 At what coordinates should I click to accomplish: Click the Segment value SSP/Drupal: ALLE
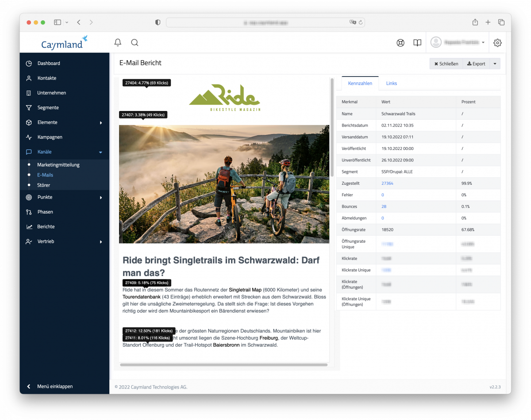pyautogui.click(x=397, y=172)
